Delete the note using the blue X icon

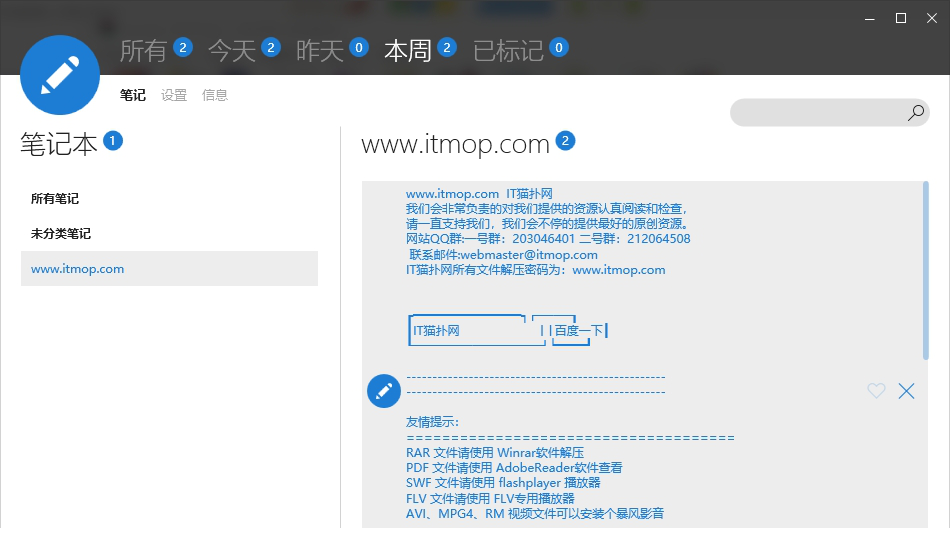pyautogui.click(x=906, y=391)
